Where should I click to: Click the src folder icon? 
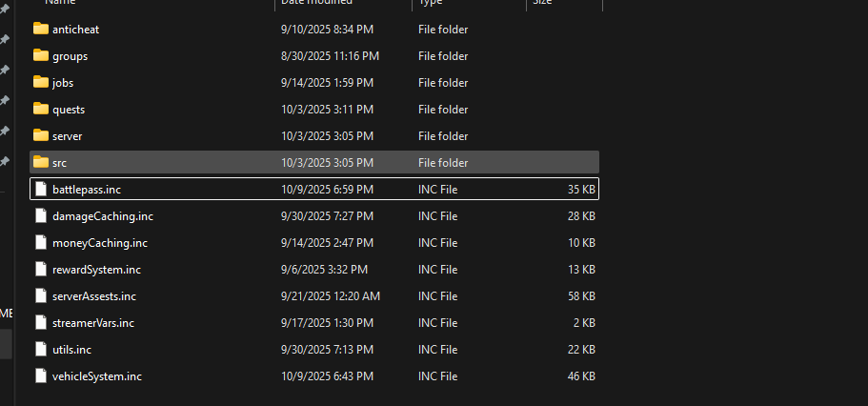pos(40,162)
